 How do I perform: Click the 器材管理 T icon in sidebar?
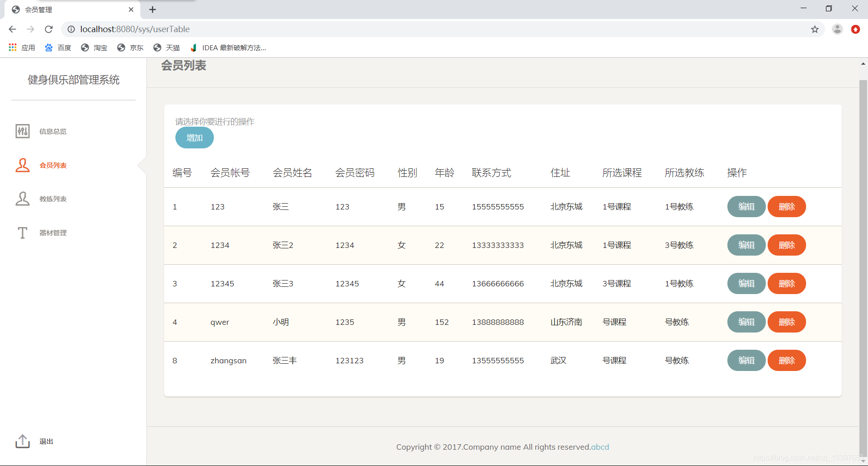[x=23, y=233]
